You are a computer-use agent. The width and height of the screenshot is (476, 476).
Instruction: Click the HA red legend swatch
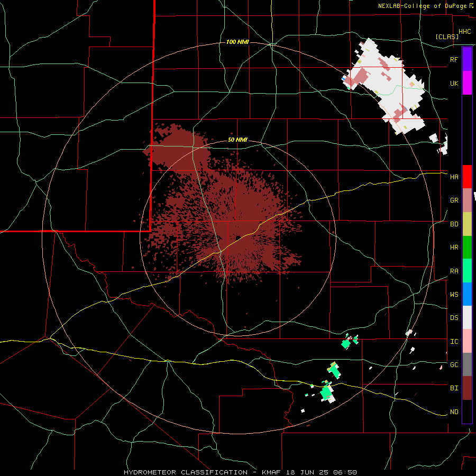pos(467,177)
